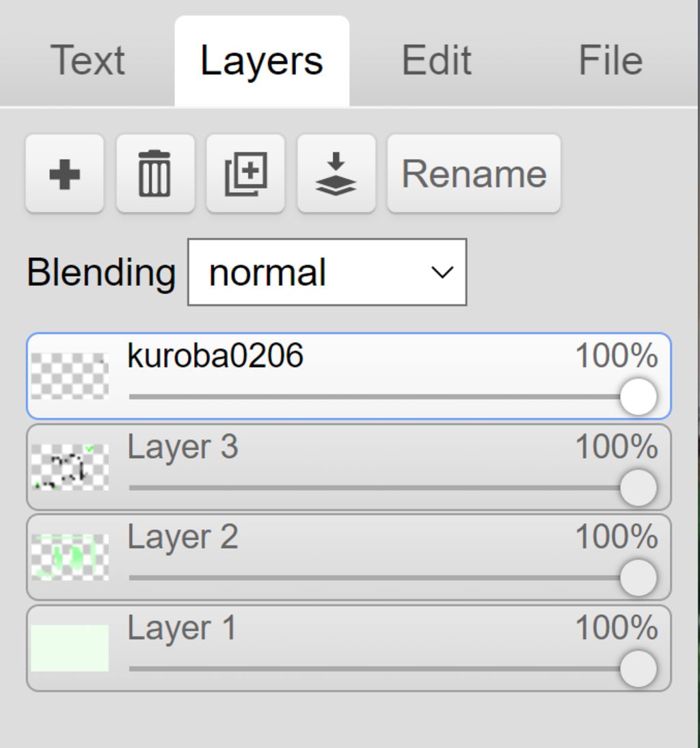The height and width of the screenshot is (748, 700).
Task: Duplicate layer with copy-plus icon
Action: pos(245,174)
